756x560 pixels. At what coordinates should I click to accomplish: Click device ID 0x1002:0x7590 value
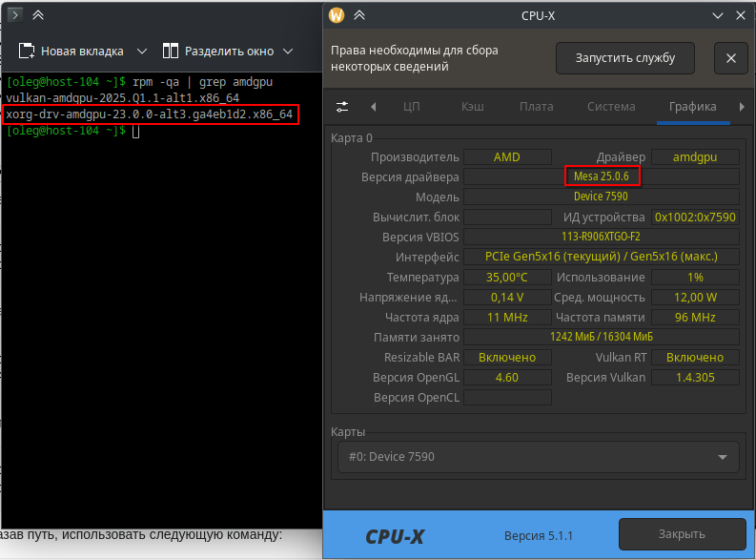[x=695, y=218]
